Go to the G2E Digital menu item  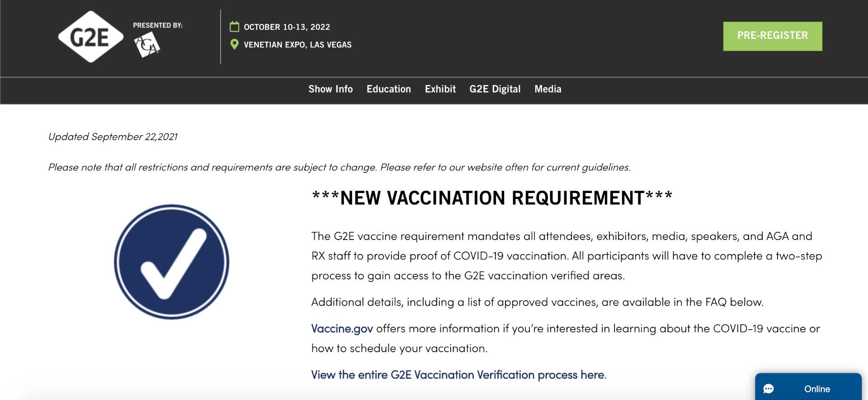click(495, 89)
